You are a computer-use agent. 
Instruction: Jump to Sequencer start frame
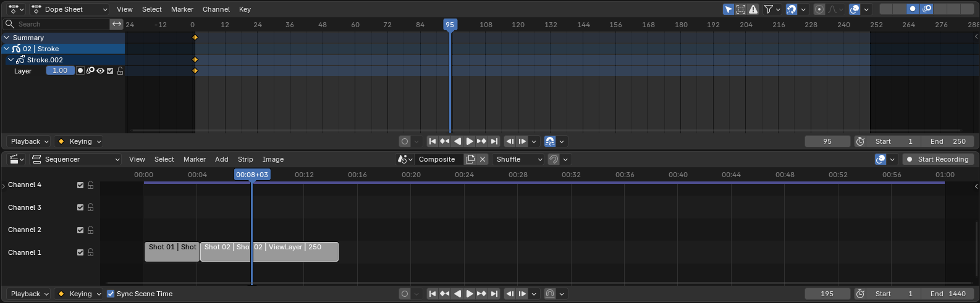(x=433, y=294)
